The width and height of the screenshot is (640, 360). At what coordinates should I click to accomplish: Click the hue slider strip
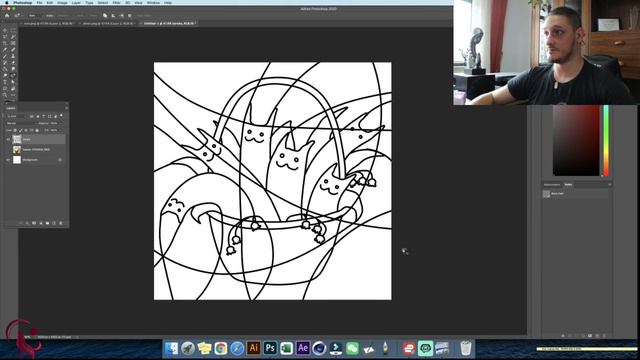click(x=606, y=140)
